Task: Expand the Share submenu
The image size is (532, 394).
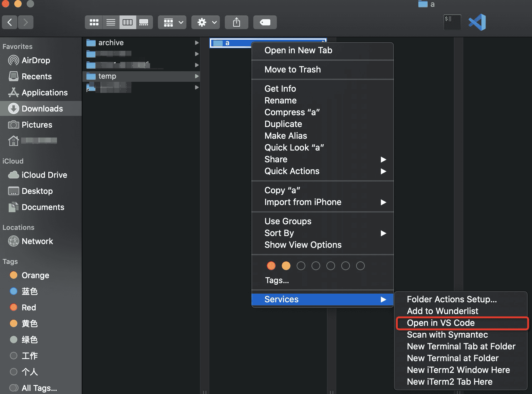Action: (x=323, y=159)
